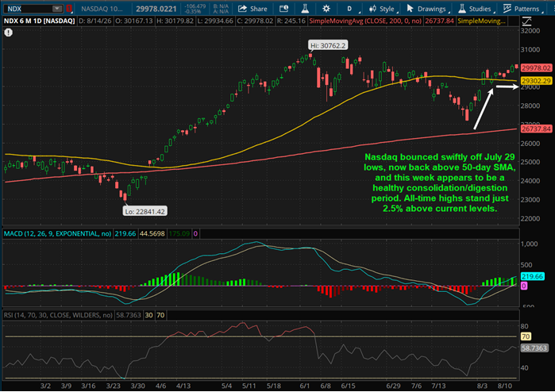
Task: Click the cyan 219.66 MACD axis tag
Action: 532,276
